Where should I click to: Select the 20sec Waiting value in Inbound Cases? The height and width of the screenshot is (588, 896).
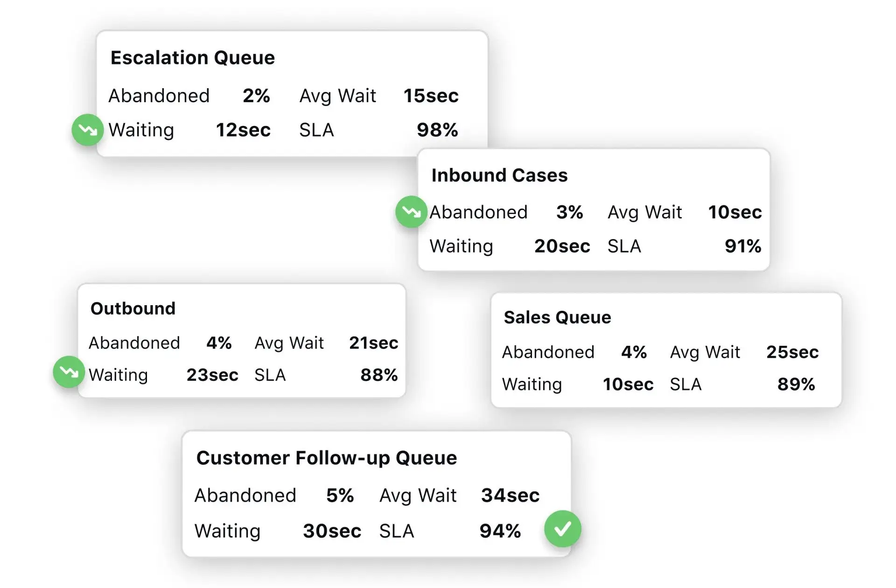point(562,246)
